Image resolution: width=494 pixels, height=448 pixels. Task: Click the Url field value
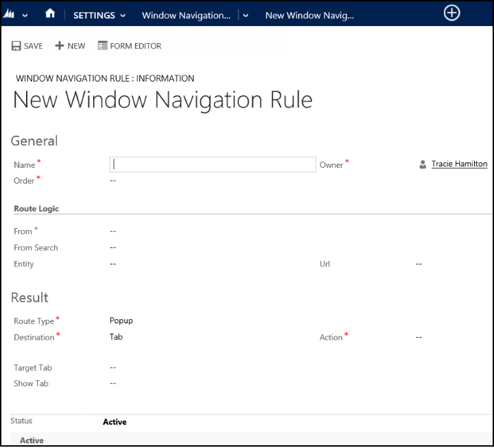coord(419,264)
